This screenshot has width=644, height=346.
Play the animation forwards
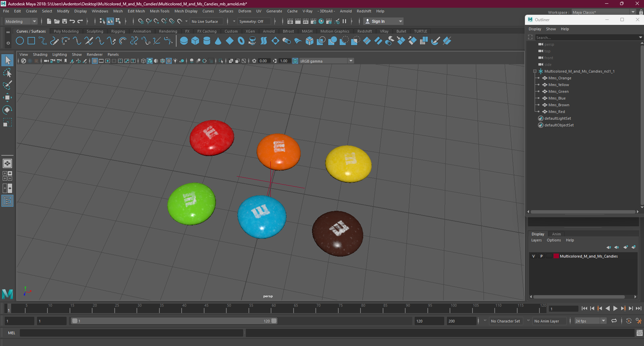click(x=615, y=308)
